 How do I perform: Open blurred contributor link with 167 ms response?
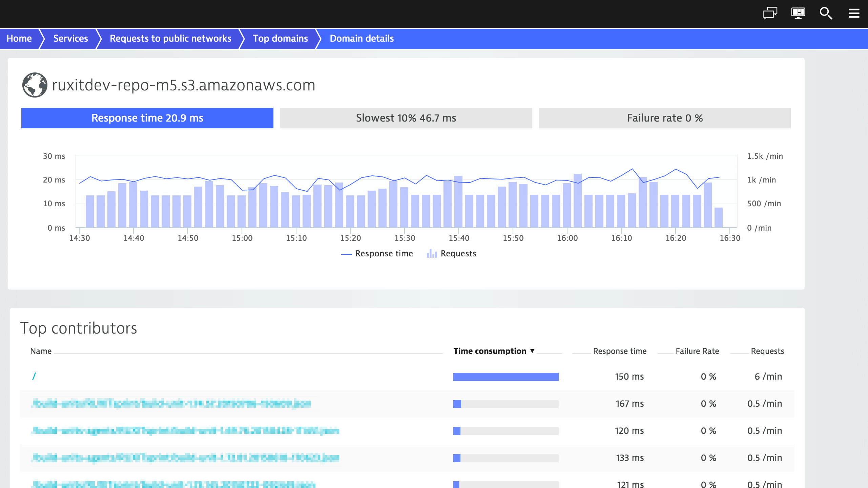click(x=171, y=404)
